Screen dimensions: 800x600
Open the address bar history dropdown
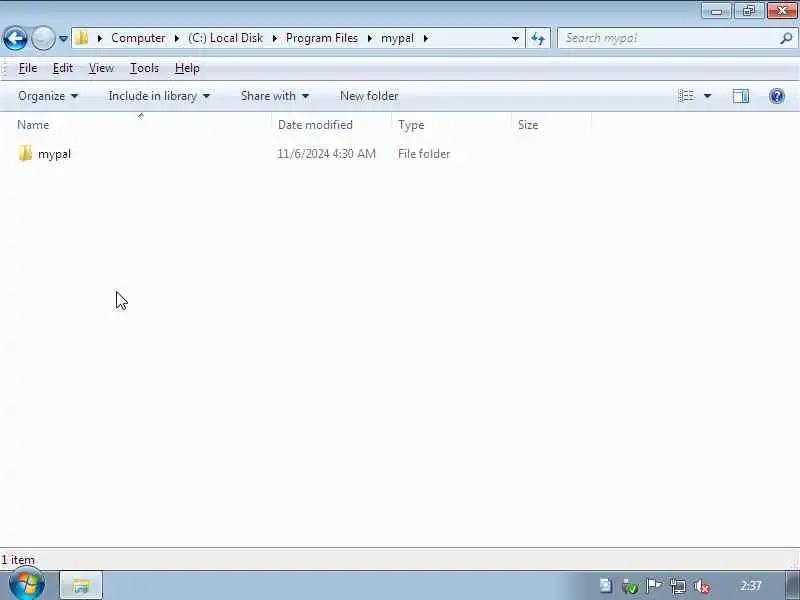[515, 38]
